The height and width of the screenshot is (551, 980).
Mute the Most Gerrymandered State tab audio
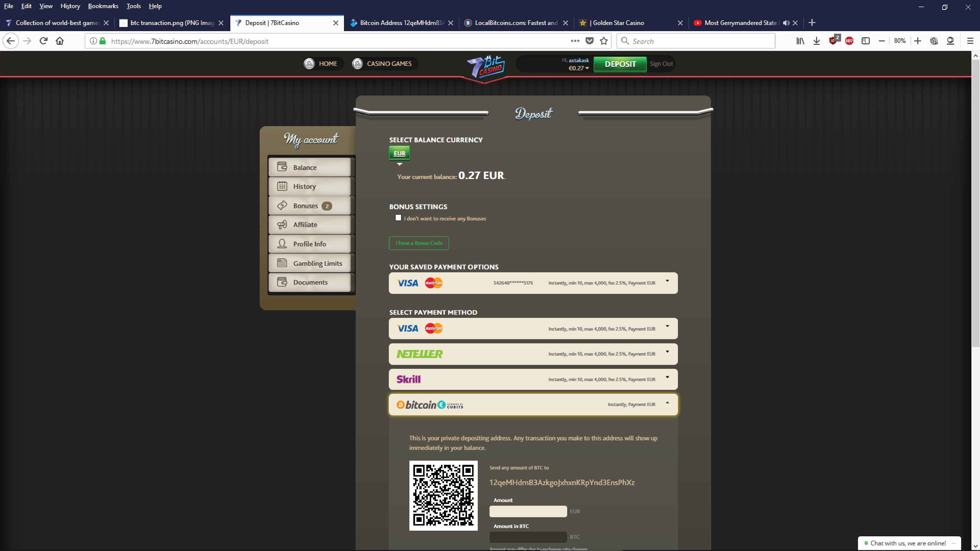click(x=786, y=23)
